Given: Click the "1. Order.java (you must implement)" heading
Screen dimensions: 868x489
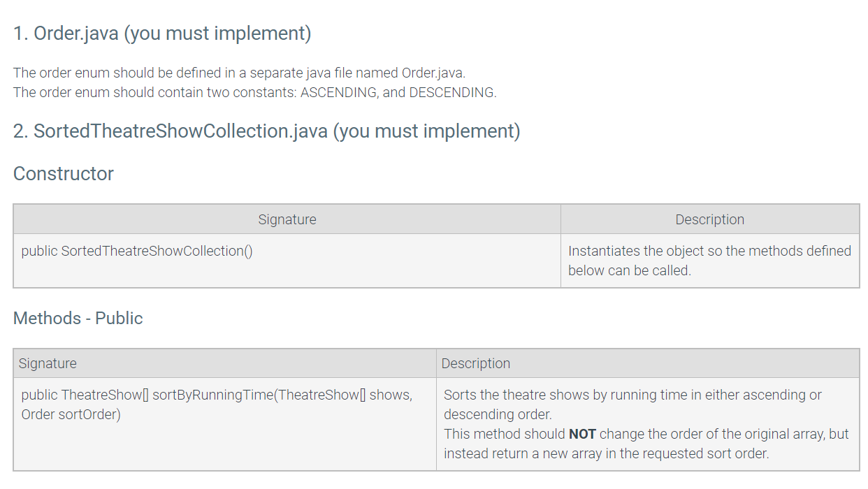Looking at the screenshot, I should (162, 33).
